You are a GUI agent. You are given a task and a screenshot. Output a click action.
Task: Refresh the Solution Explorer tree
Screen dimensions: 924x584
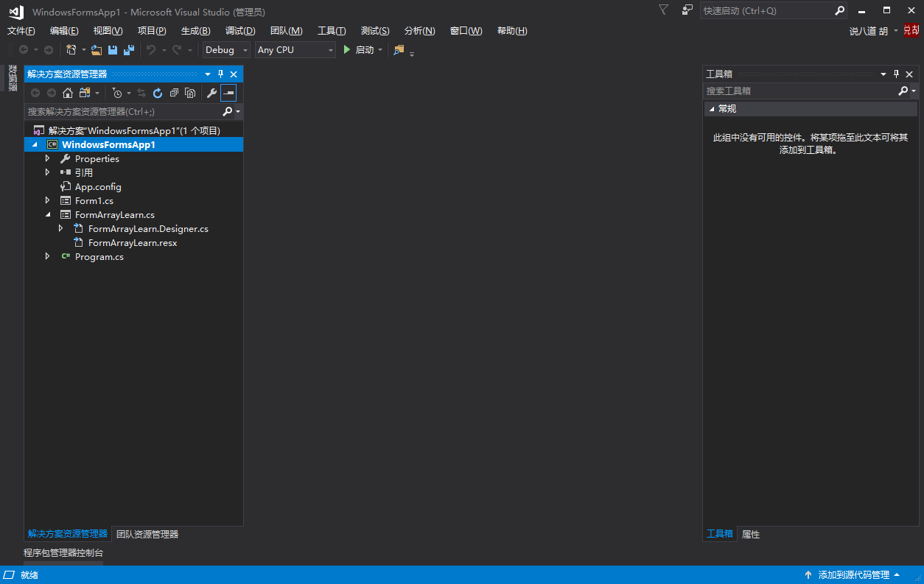point(158,93)
